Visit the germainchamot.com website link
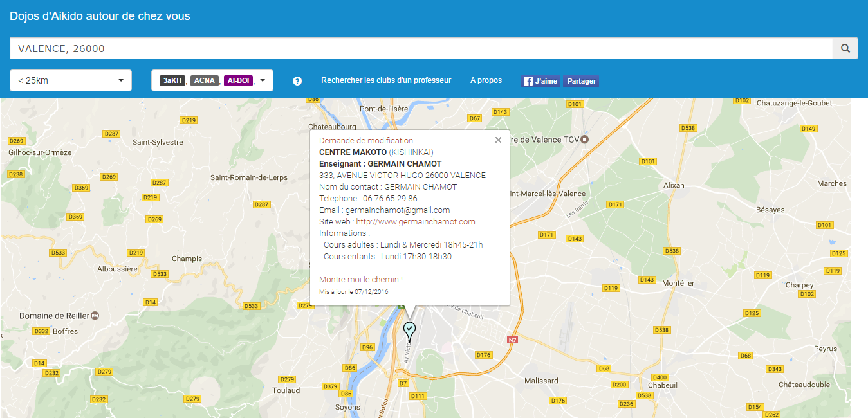The width and height of the screenshot is (868, 418). click(416, 221)
